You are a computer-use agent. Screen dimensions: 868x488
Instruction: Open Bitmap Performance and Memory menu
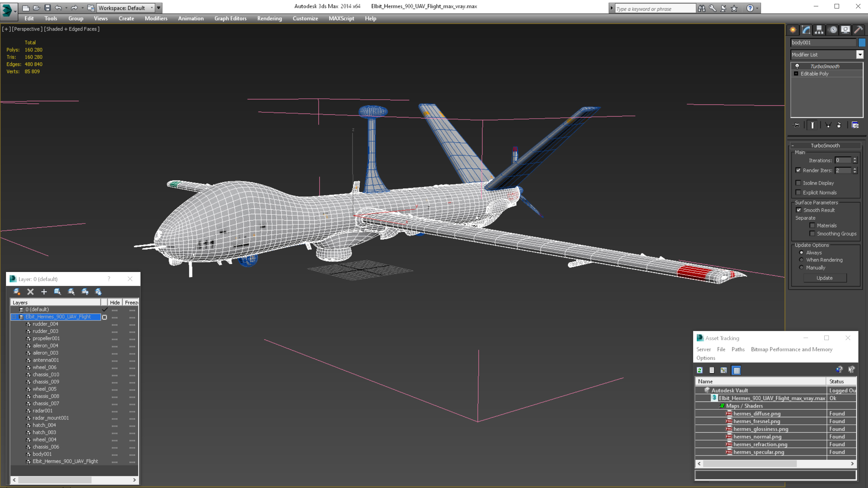tap(791, 349)
